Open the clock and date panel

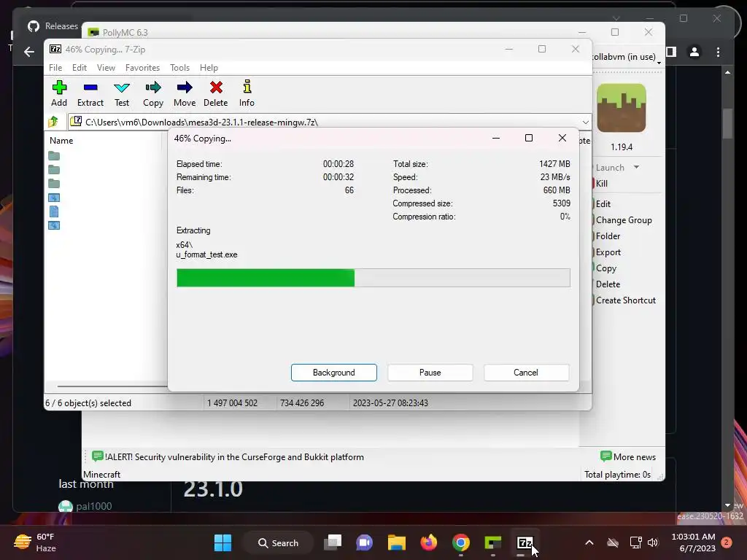(693, 542)
